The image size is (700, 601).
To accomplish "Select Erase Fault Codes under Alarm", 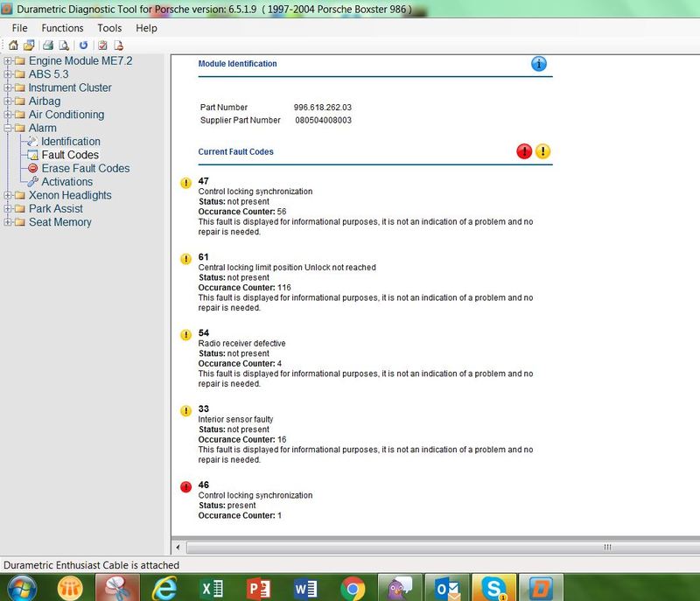I will tap(85, 168).
